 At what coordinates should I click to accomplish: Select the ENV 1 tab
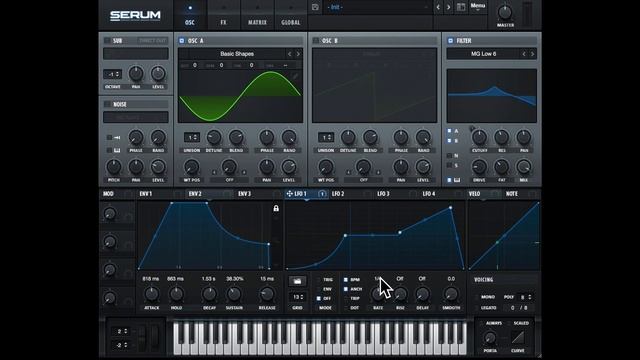click(146, 194)
